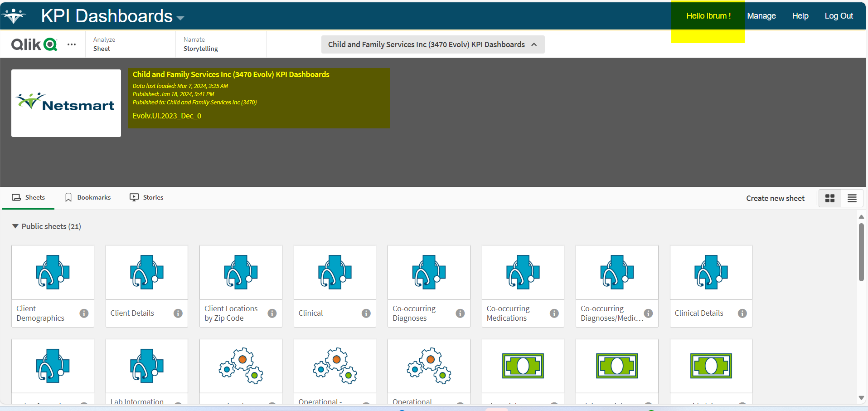Open the Client Details sheet icon

[x=147, y=272]
